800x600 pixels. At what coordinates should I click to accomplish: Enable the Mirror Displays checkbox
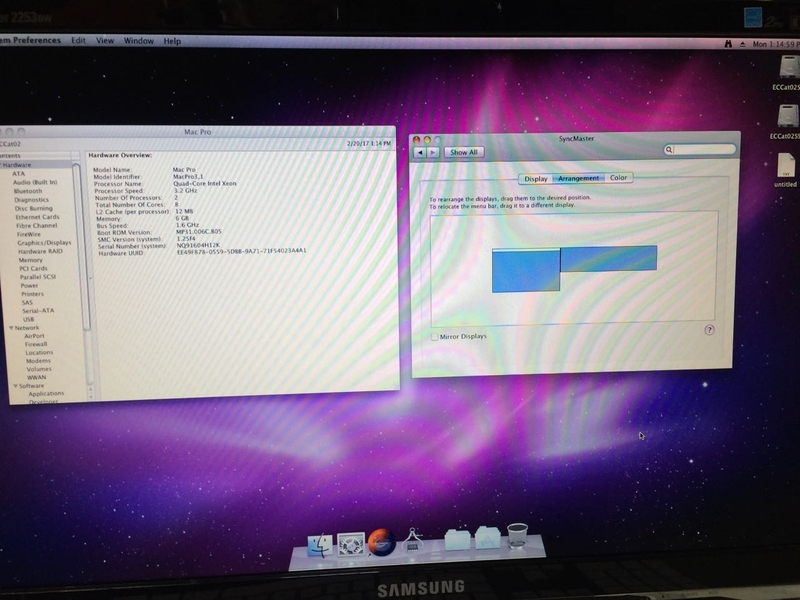[x=435, y=337]
